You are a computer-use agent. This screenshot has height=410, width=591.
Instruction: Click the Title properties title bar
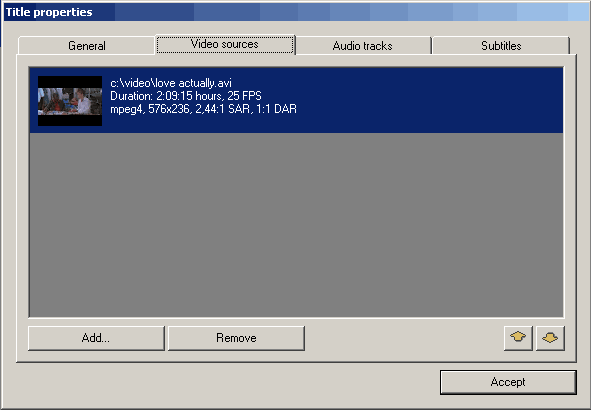(296, 12)
